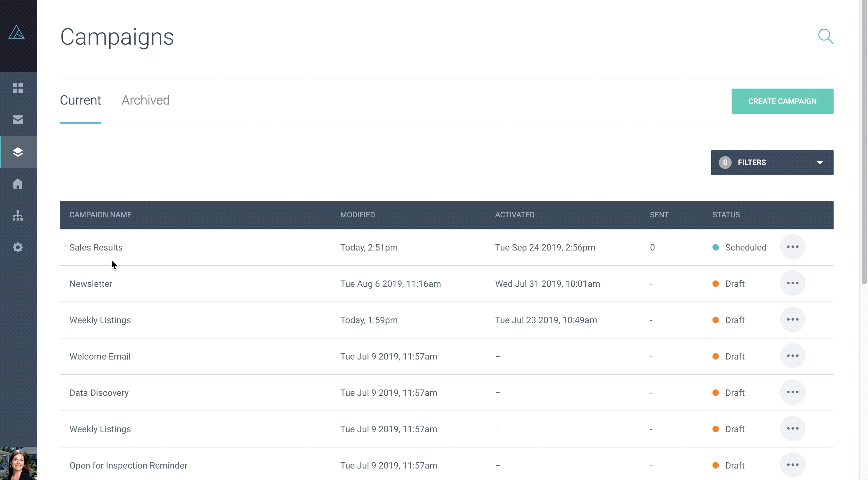Open more options for Sales Results
Screen dimensions: 868x480
pos(792,247)
